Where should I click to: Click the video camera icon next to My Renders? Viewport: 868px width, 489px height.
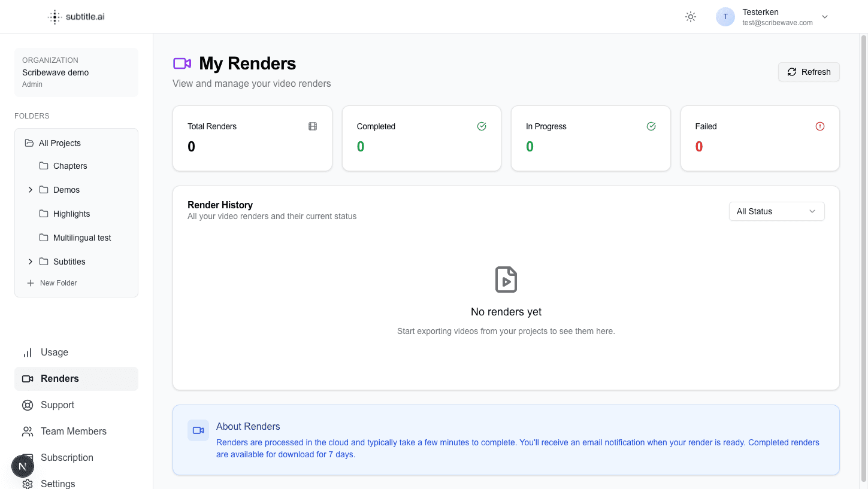click(x=182, y=63)
